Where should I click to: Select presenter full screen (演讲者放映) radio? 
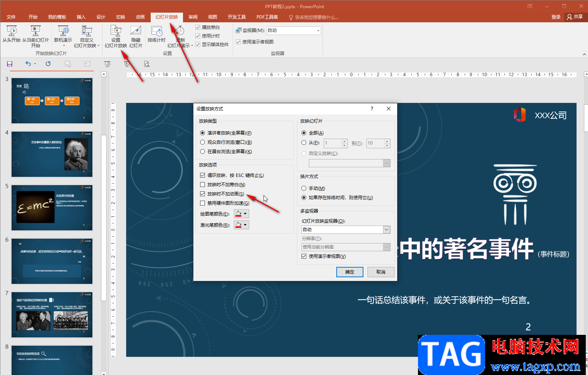point(202,133)
